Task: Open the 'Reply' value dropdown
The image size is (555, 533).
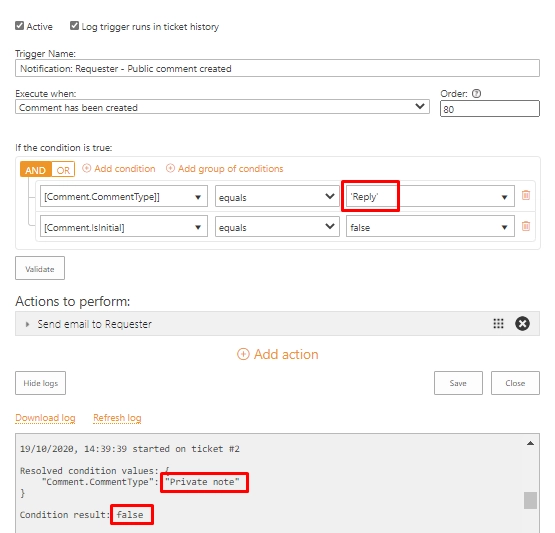Action: pos(430,196)
